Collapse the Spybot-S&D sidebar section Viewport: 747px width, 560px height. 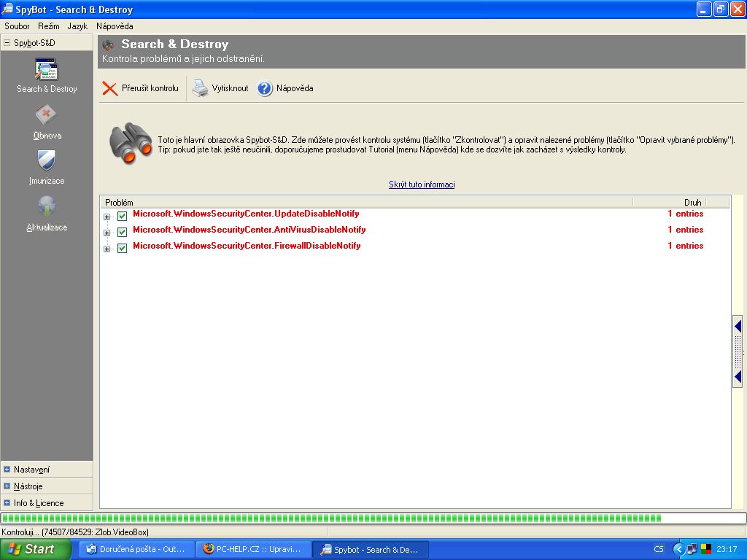click(7, 43)
